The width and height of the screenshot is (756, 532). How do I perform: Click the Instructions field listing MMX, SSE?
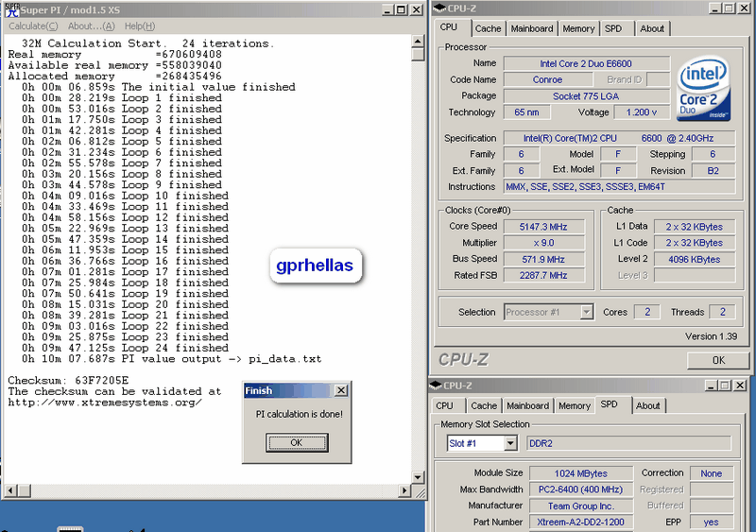pos(620,187)
